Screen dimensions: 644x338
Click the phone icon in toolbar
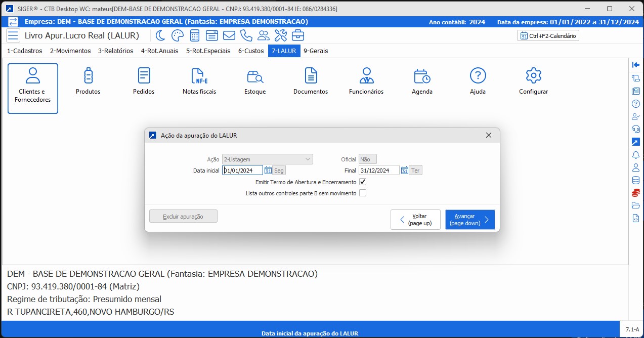tap(246, 35)
